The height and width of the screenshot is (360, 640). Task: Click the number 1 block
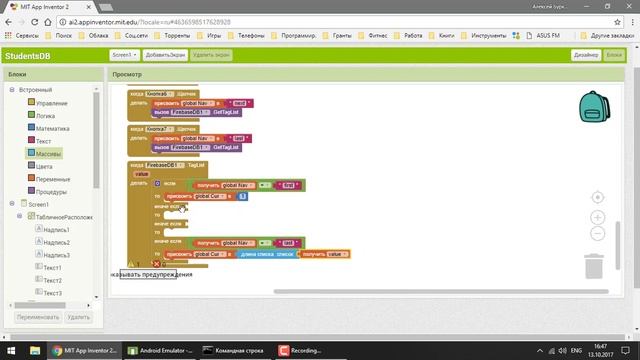click(x=242, y=196)
